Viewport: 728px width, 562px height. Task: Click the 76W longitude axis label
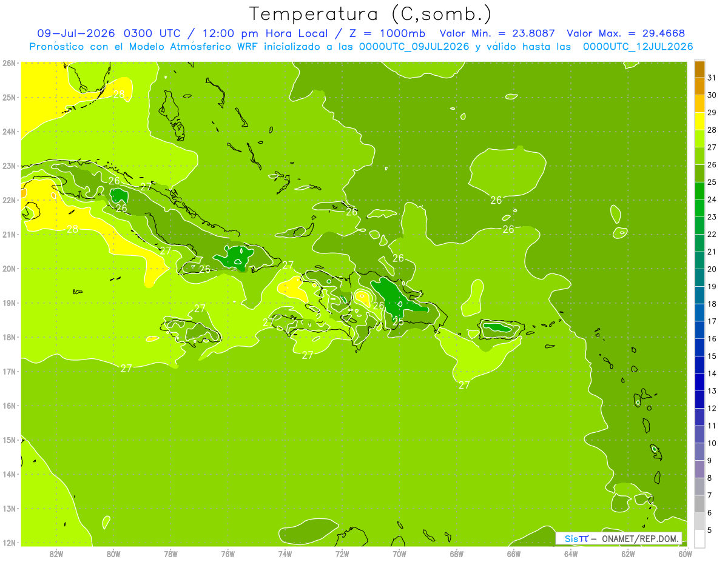(227, 554)
